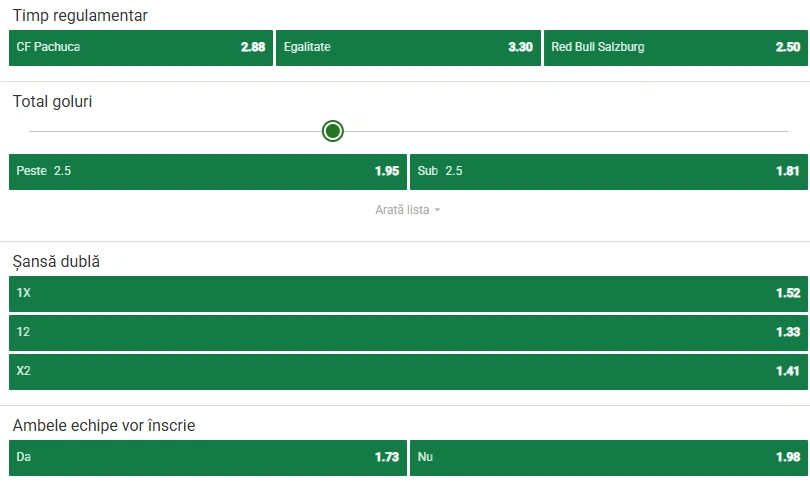Pick Da for both teams scoring

click(208, 458)
